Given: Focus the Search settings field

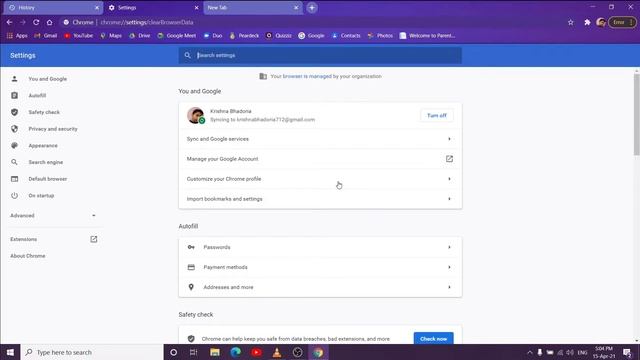Looking at the screenshot, I should [x=320, y=55].
